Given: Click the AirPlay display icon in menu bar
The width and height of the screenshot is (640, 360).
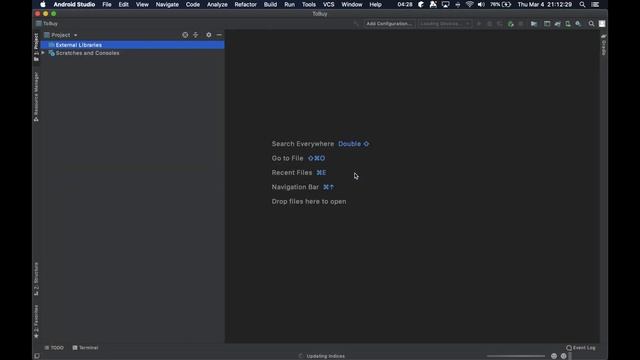Looking at the screenshot, I should pyautogui.click(x=446, y=4).
